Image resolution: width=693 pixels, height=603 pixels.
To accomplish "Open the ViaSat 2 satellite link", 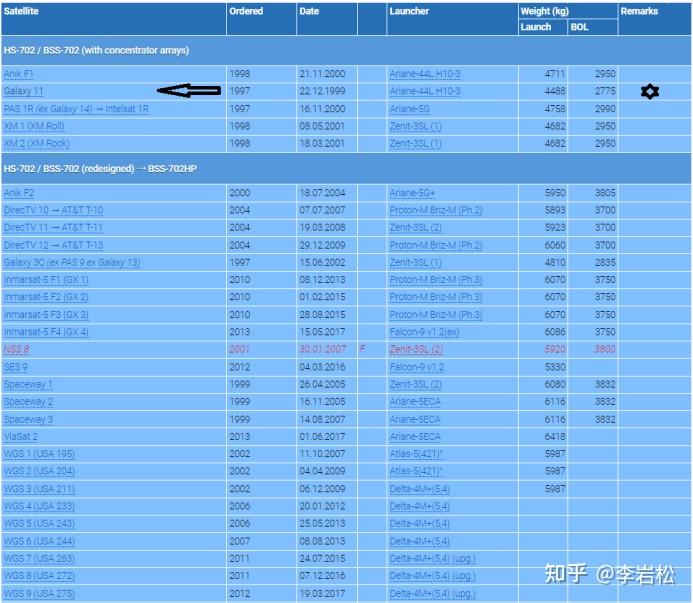I will coord(20,436).
